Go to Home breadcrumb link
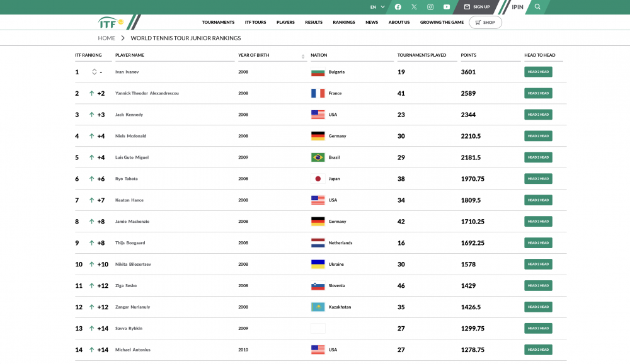The width and height of the screenshot is (630, 364). pos(106,38)
